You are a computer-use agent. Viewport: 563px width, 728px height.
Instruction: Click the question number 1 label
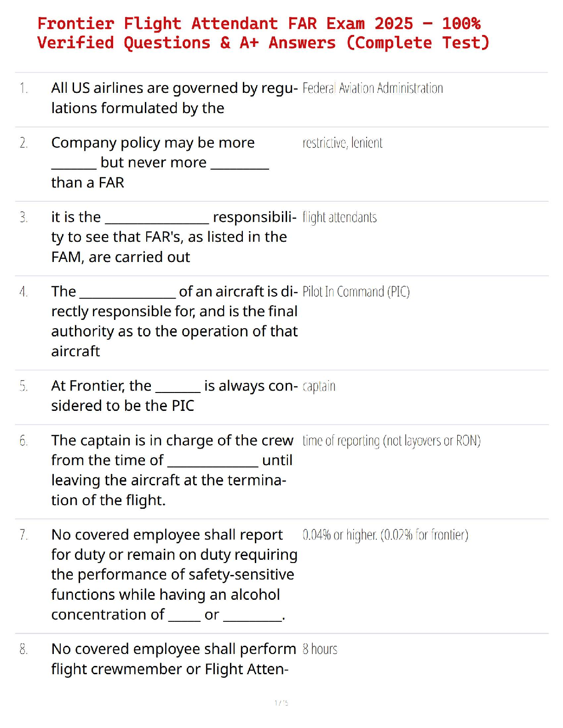point(24,88)
